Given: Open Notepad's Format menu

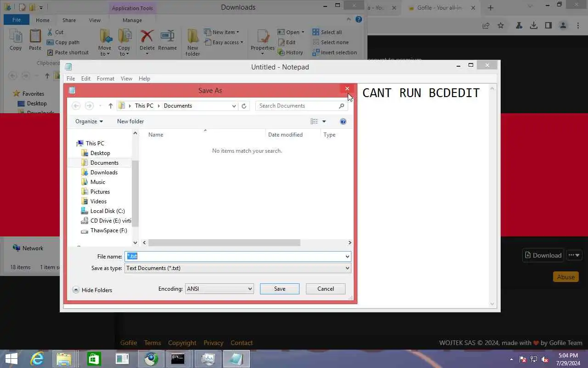Looking at the screenshot, I should point(106,79).
